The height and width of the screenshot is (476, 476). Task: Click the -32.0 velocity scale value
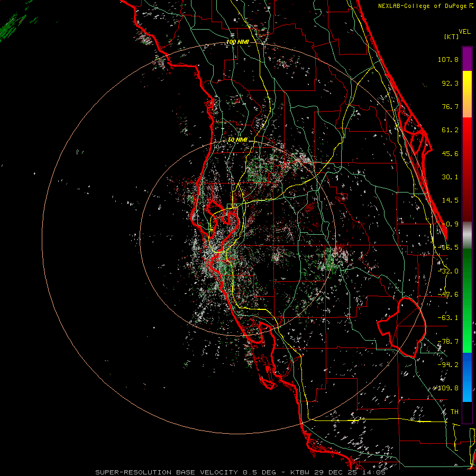pos(448,271)
